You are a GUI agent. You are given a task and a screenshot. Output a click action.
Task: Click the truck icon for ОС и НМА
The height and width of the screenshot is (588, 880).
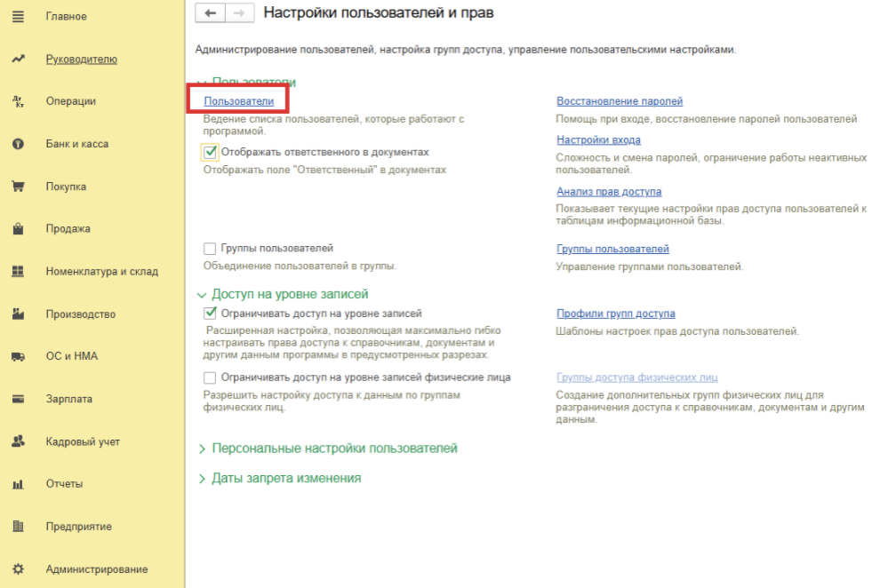pos(18,357)
